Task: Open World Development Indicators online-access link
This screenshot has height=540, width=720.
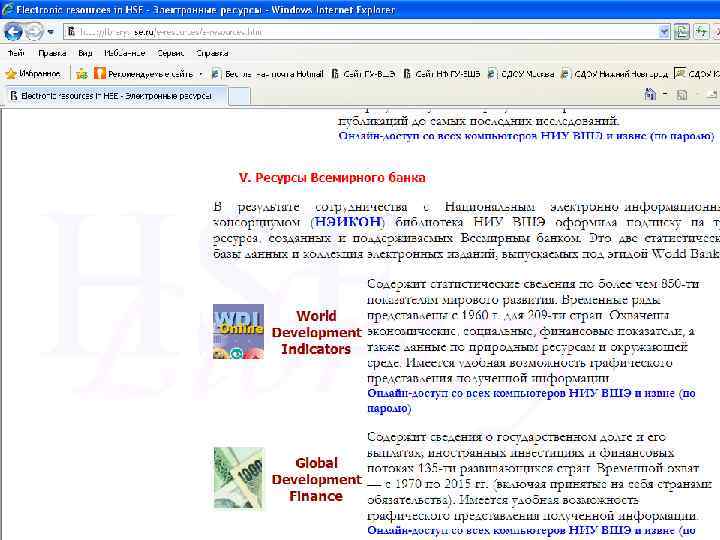Action: pos(531,400)
